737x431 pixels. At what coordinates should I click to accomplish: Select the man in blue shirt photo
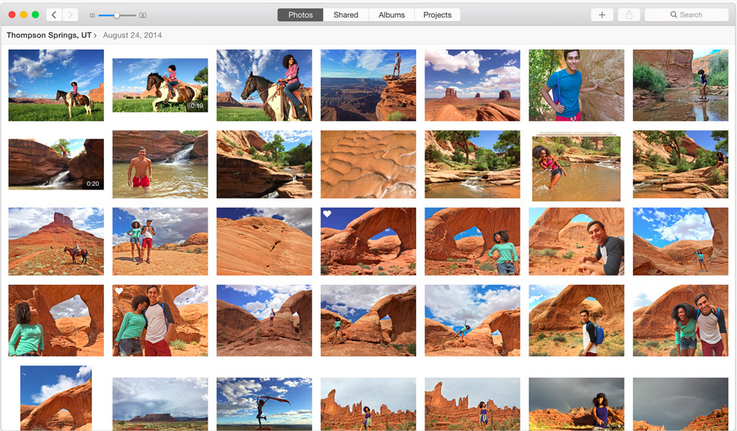[576, 85]
